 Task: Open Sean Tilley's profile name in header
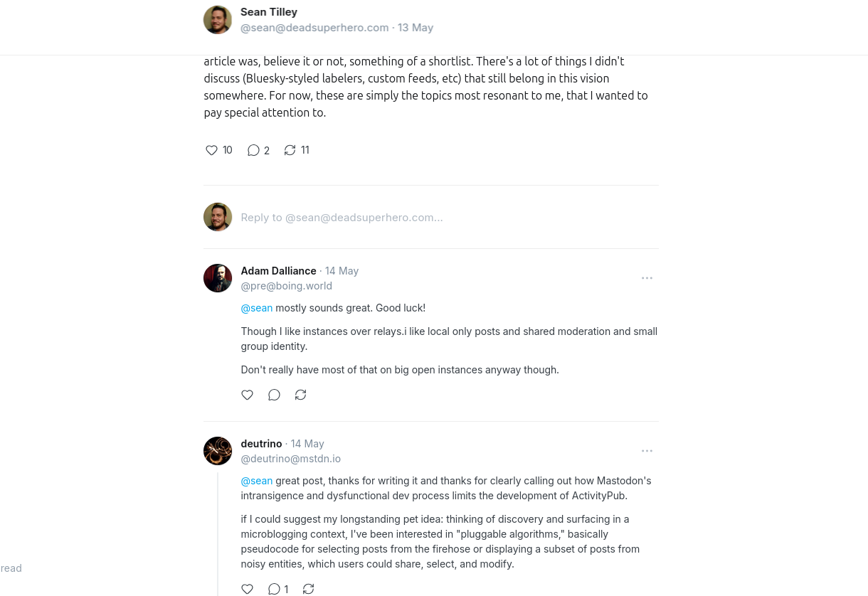(x=269, y=12)
